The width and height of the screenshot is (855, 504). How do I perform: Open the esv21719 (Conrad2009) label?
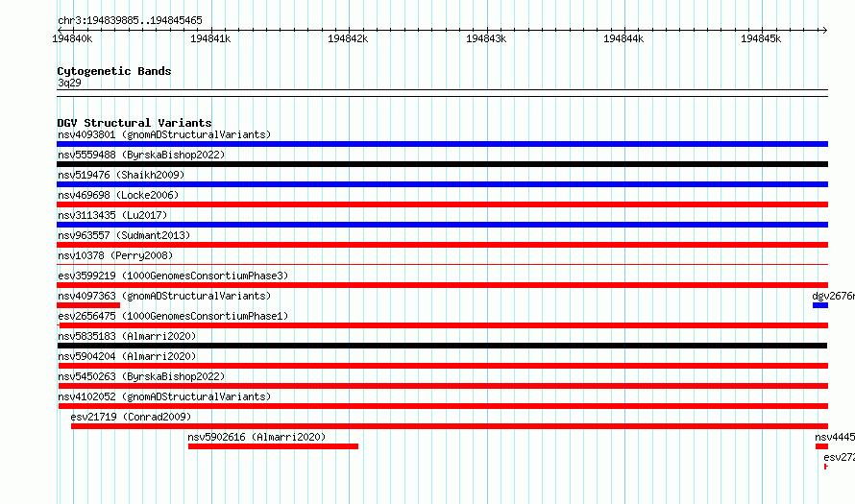click(x=131, y=417)
